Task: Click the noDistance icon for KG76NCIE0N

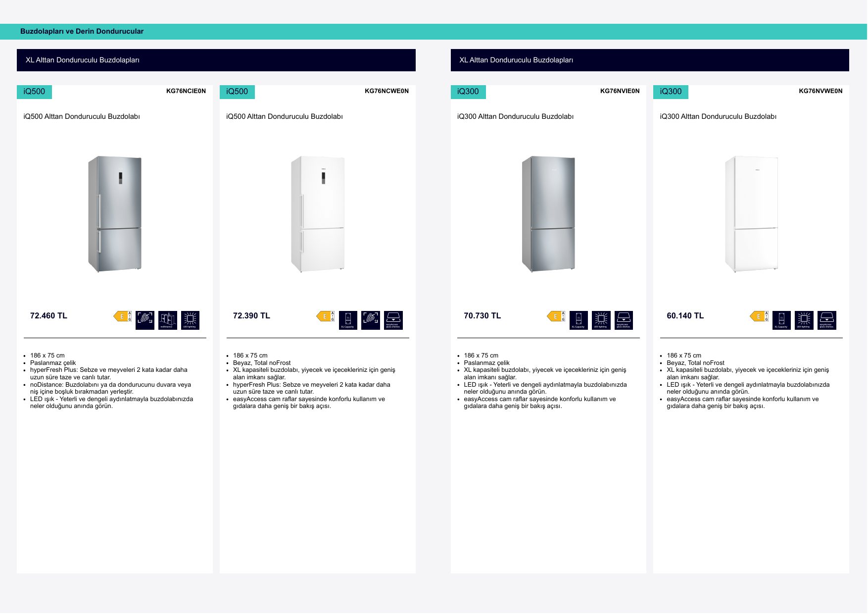Action: point(168,320)
